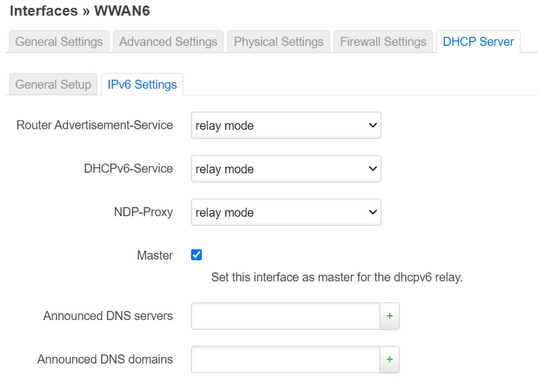Click the "NDP-Proxy" label
The width and height of the screenshot is (538, 381).
click(x=143, y=212)
